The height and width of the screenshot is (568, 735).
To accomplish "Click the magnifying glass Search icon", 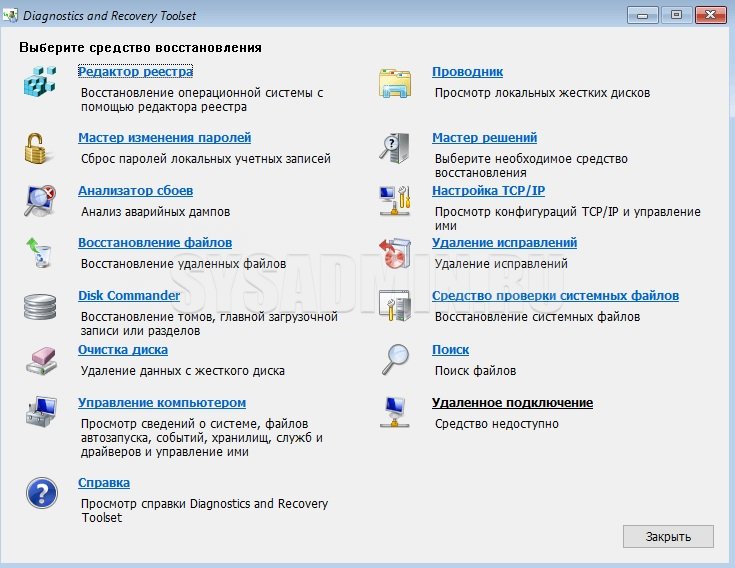I will (x=394, y=359).
